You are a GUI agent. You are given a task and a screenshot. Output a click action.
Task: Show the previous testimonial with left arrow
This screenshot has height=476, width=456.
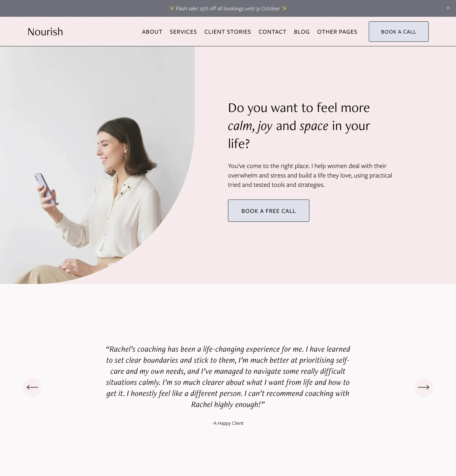pos(32,387)
